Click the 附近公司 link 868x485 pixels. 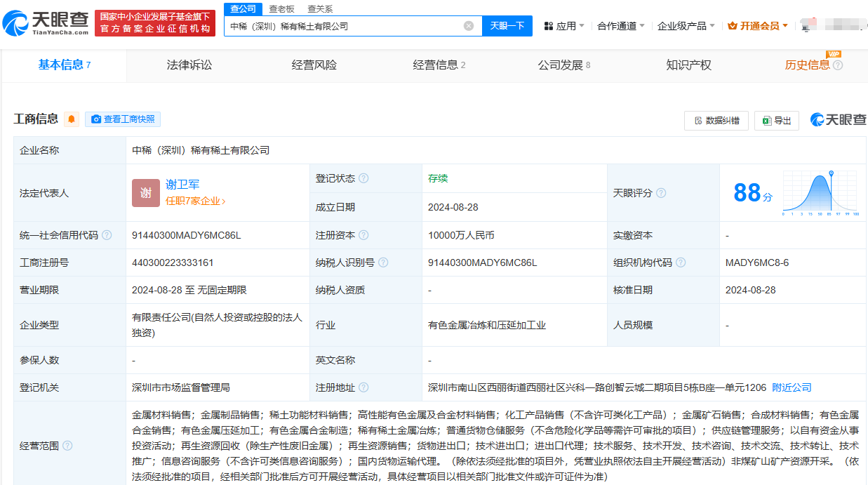click(x=792, y=387)
